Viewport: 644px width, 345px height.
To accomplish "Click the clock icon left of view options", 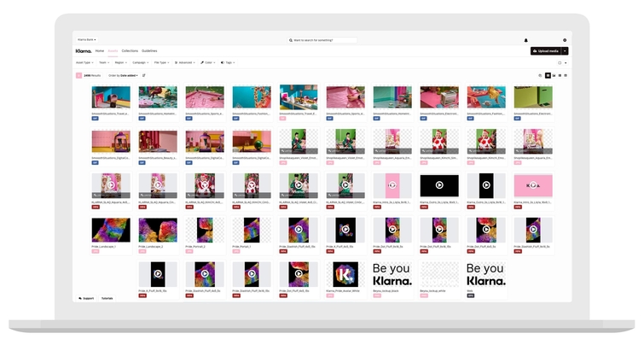I will [540, 76].
